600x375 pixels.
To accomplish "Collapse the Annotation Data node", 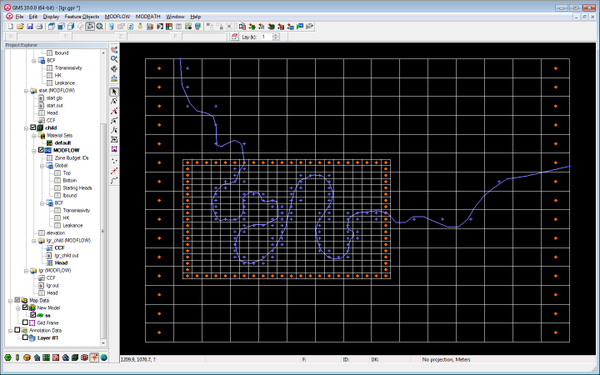I will pos(10,331).
